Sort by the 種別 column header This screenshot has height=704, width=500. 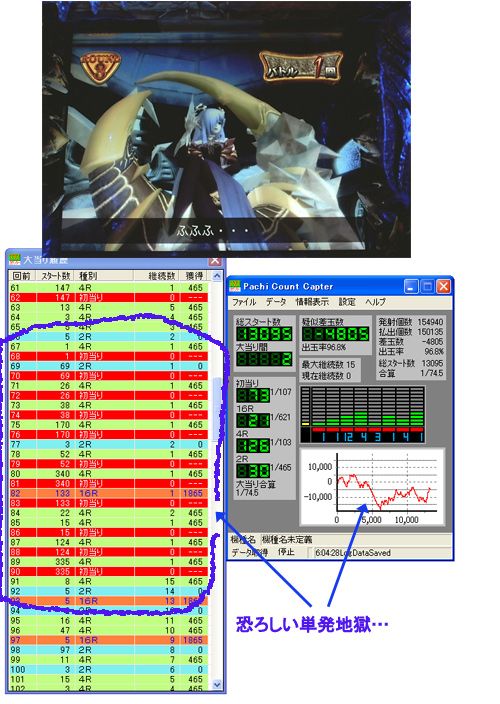(x=105, y=276)
